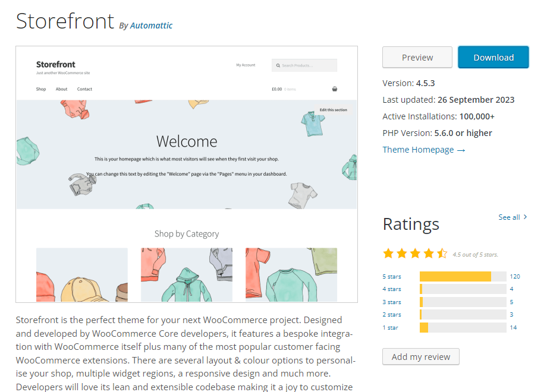This screenshot has width=547, height=392.
Task: Open the See all ratings link
Action: click(509, 217)
